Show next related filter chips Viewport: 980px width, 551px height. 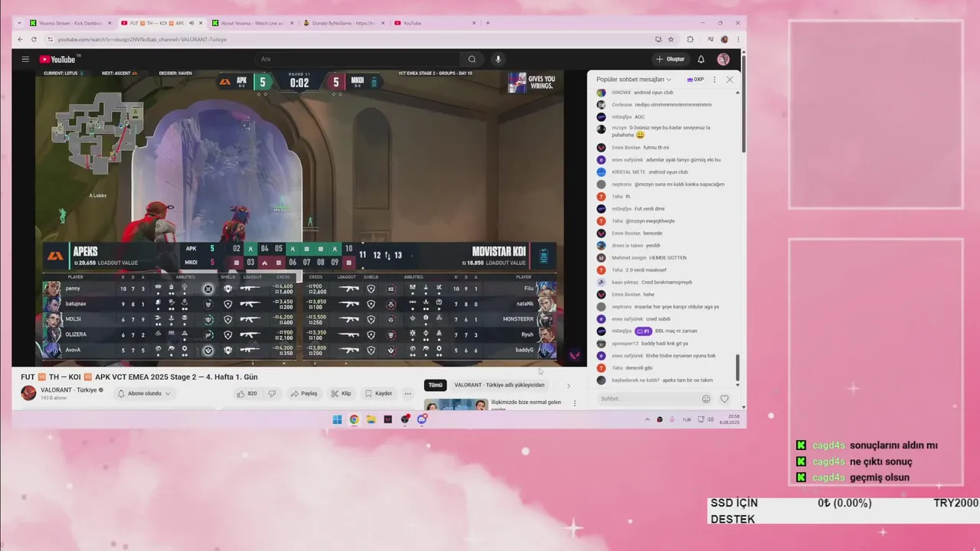568,386
